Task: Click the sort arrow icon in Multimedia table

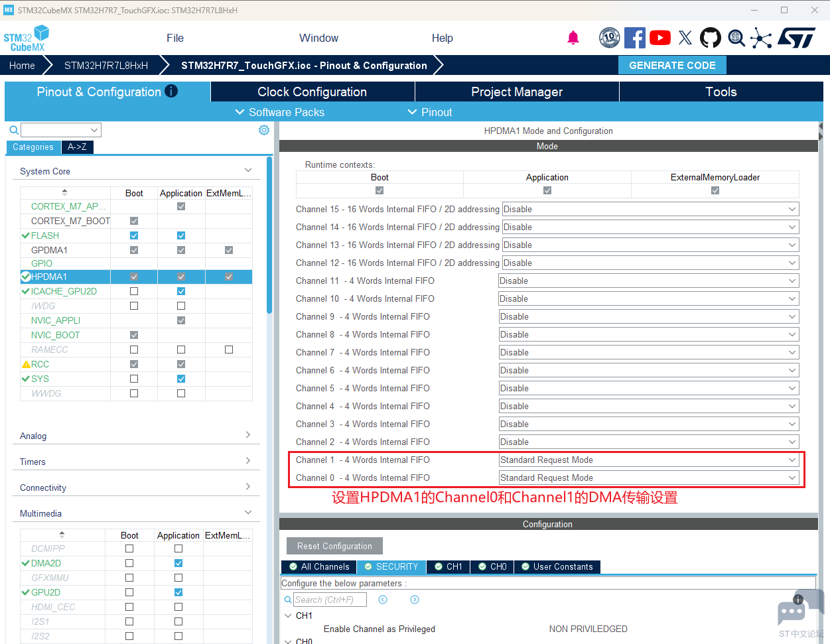Action: [x=62, y=535]
